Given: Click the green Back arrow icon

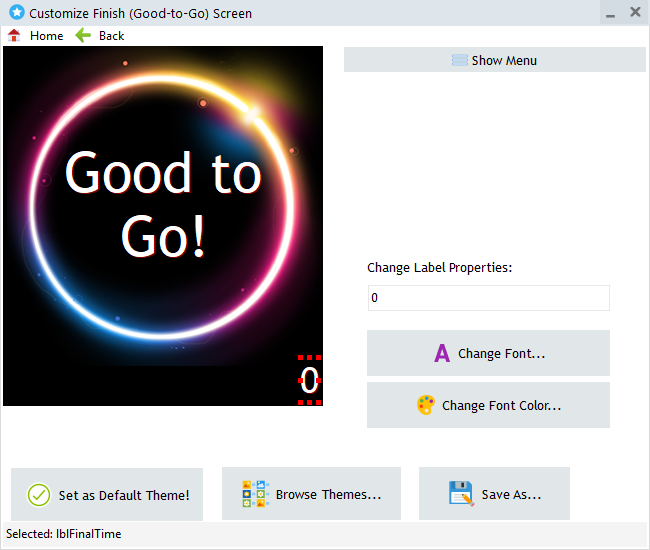Looking at the screenshot, I should pyautogui.click(x=84, y=35).
